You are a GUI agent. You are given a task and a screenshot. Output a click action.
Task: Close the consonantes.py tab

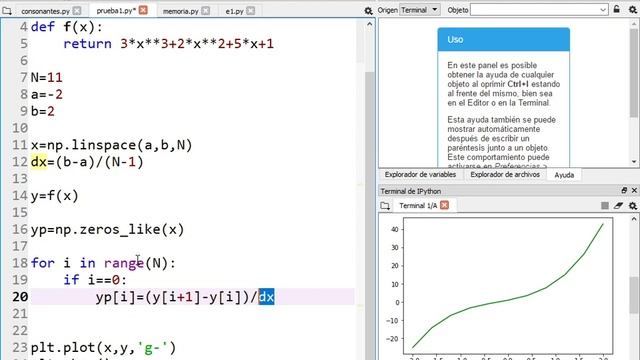tap(77, 11)
